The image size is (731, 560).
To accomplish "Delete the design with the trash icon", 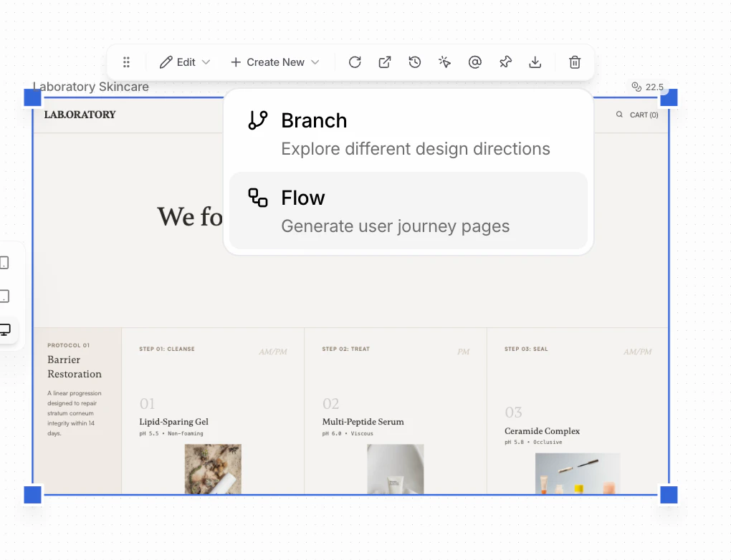I will (574, 62).
